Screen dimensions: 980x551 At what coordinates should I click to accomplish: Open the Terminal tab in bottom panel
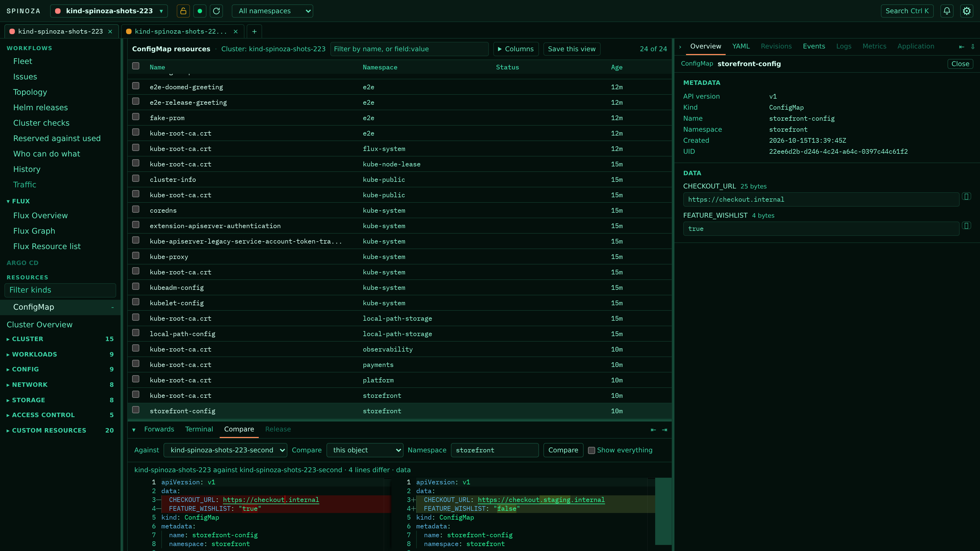tap(199, 430)
